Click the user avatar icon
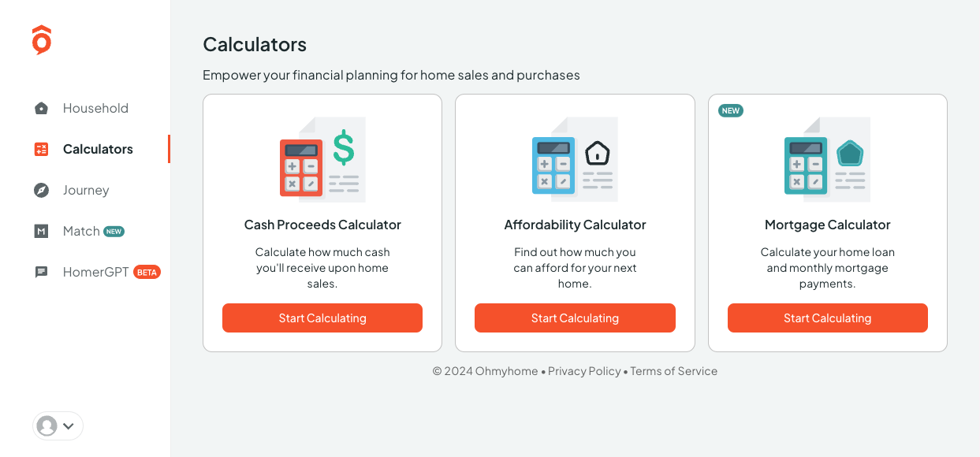Screen dimensions: 980x457 (47, 425)
